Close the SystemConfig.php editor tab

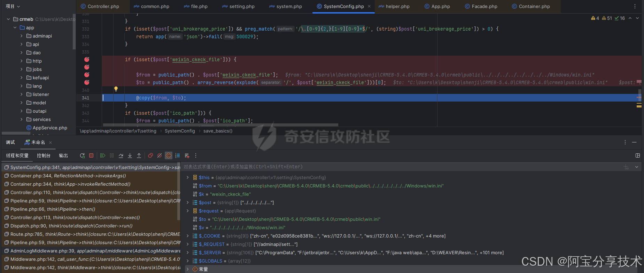pyautogui.click(x=369, y=6)
